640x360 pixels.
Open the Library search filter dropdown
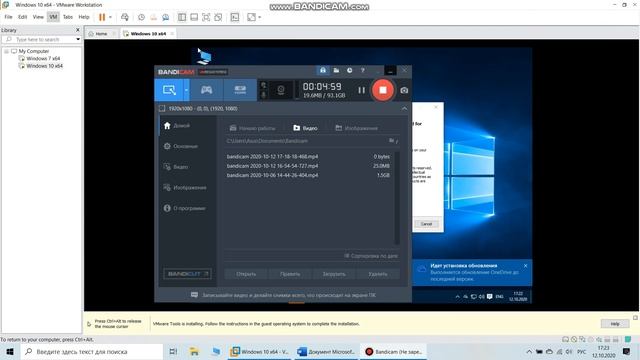[78, 40]
